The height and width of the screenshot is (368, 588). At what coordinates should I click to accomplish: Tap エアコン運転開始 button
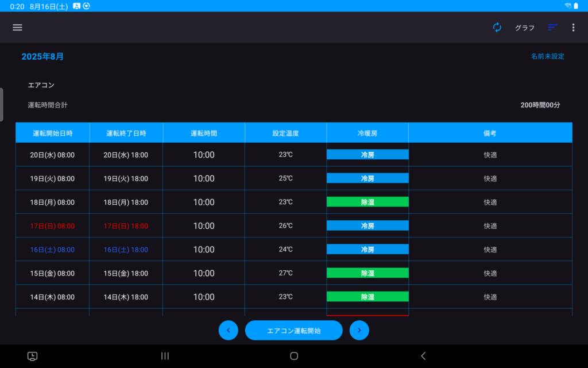point(293,331)
